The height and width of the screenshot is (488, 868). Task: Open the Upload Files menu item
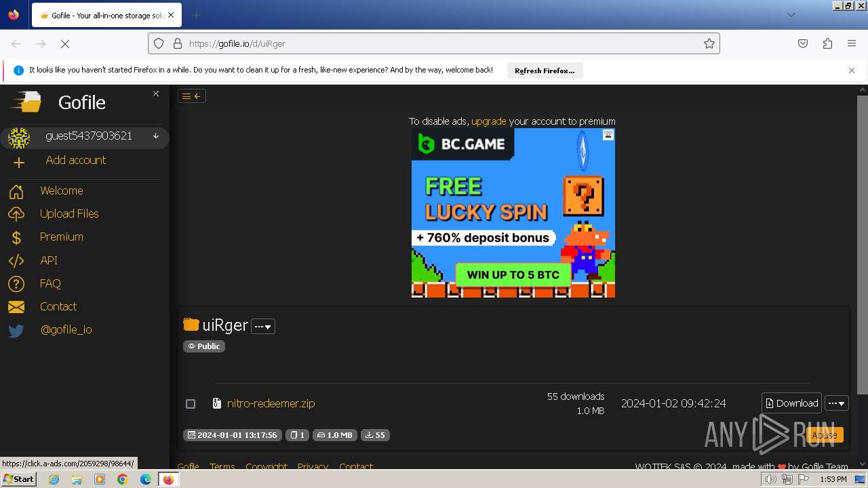tap(69, 214)
